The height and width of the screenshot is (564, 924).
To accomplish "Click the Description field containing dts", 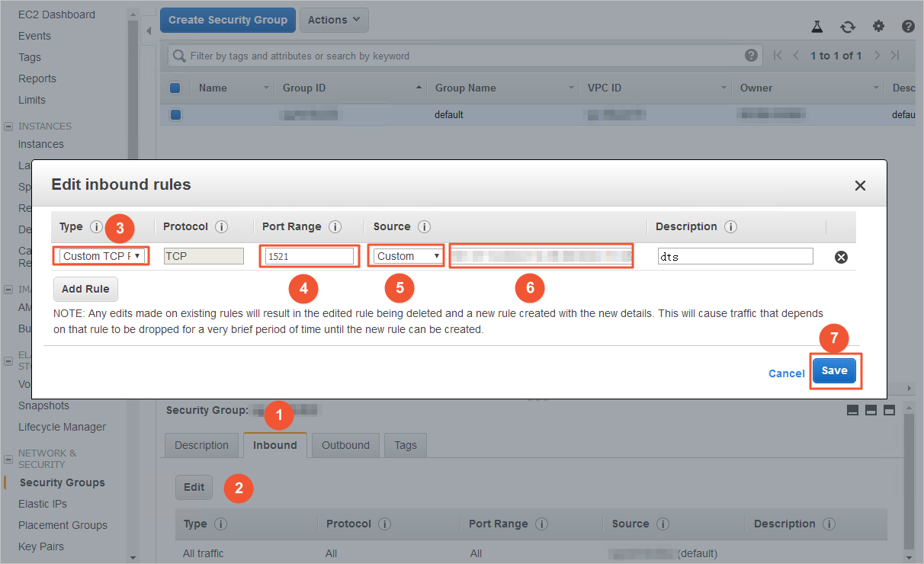I will tap(736, 257).
